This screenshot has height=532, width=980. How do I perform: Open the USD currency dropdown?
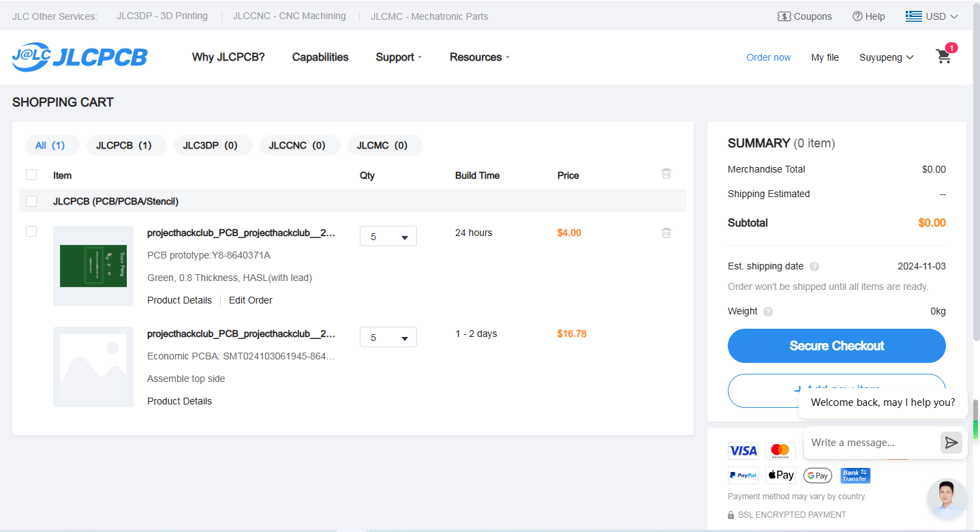(x=941, y=16)
